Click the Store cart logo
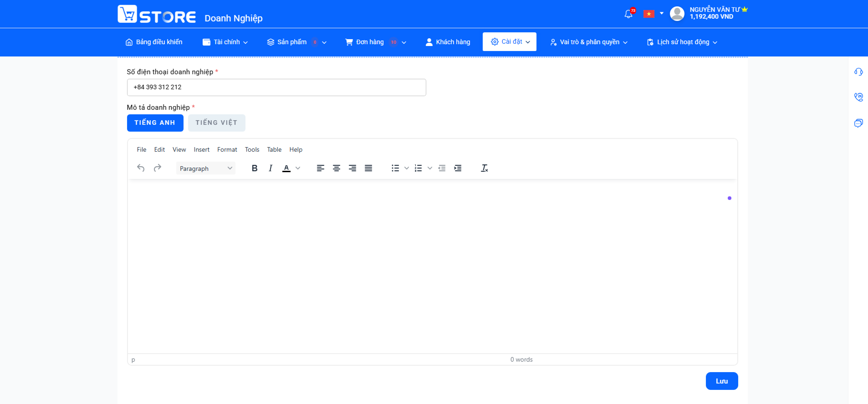Image resolution: width=868 pixels, height=404 pixels. [157, 14]
